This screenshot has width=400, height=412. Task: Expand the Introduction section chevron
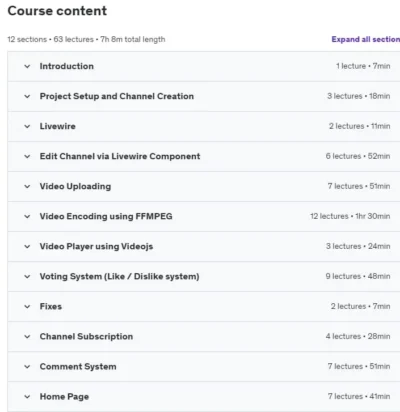coord(27,66)
